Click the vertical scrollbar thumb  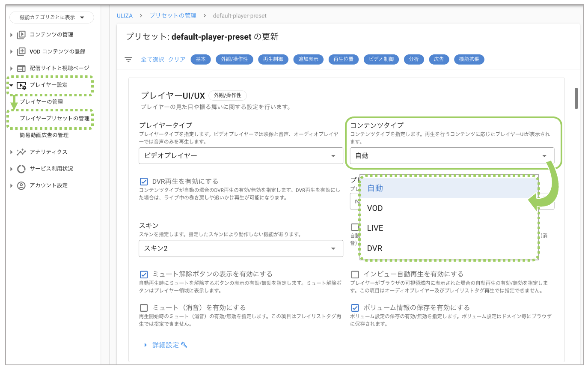point(576,98)
